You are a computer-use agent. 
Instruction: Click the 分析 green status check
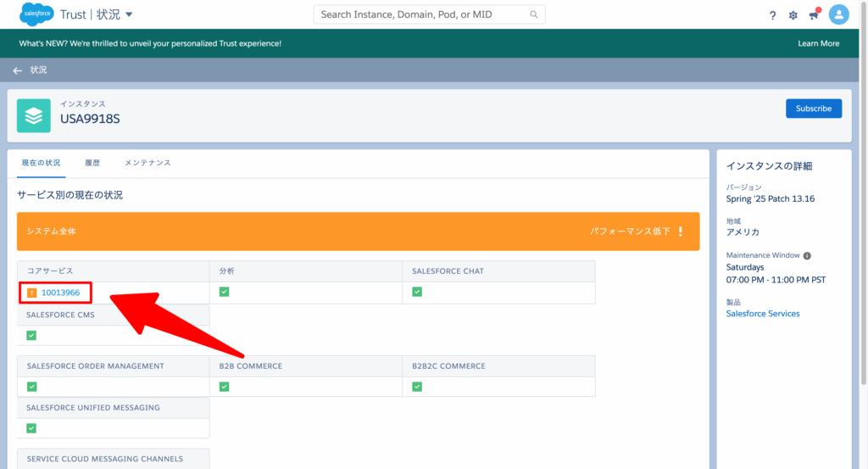(x=224, y=292)
